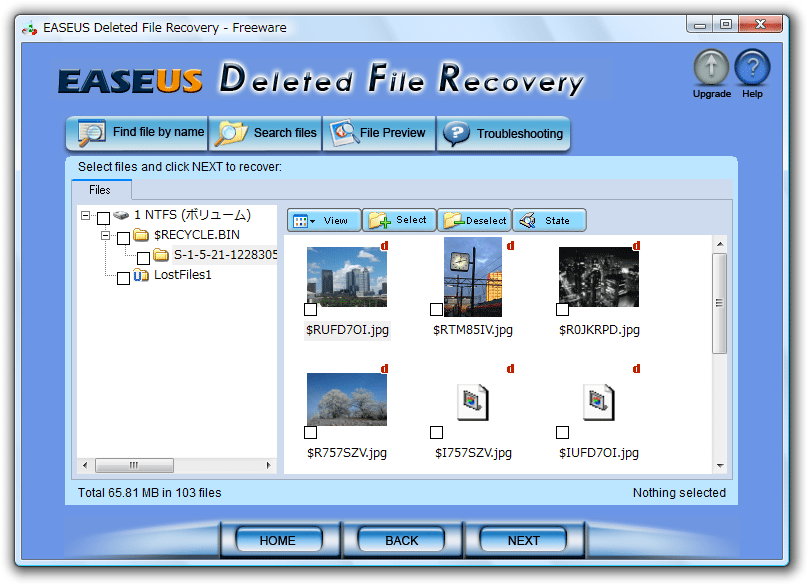808x584 pixels.
Task: Open Search files
Action: (x=265, y=134)
